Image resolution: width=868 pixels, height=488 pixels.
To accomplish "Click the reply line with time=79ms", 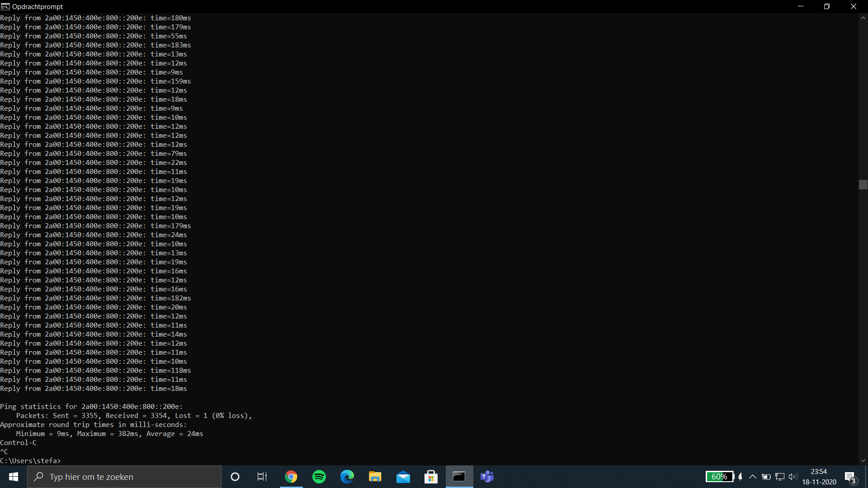I will pyautogui.click(x=94, y=154).
